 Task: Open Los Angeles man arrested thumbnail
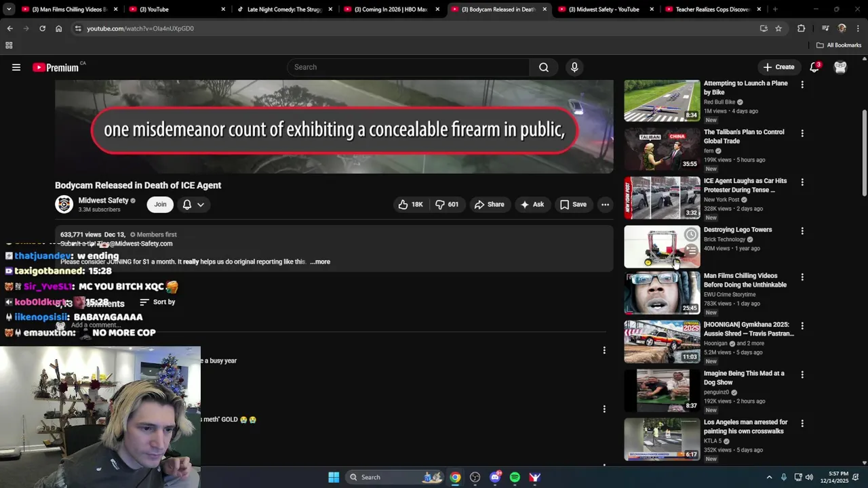coord(662,439)
